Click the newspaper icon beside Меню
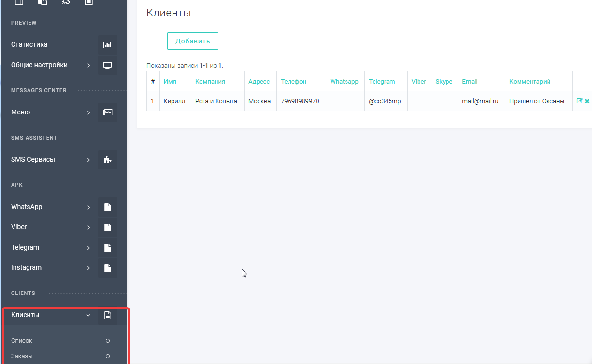Viewport: 592px width, 364px height. (x=107, y=112)
